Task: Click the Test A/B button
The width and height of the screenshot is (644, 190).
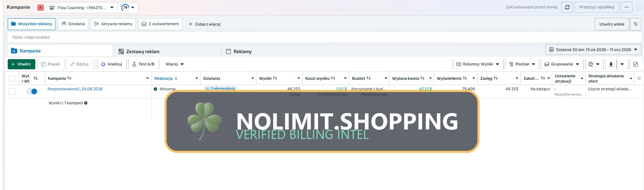Action: (144, 64)
